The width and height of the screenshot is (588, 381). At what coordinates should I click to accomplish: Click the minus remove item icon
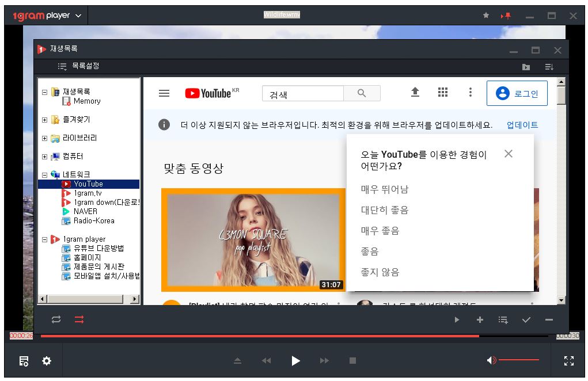point(549,320)
